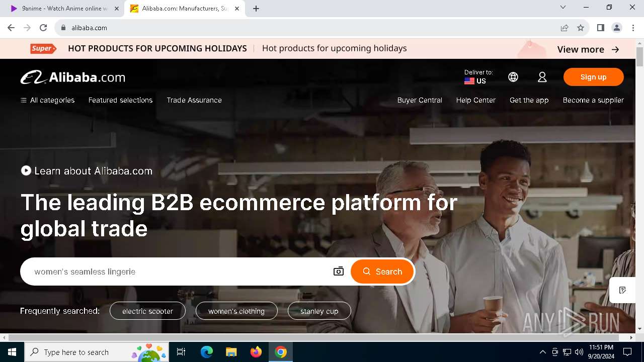This screenshot has height=362, width=644.
Task: Open network settings in system tray
Action: (x=567, y=352)
